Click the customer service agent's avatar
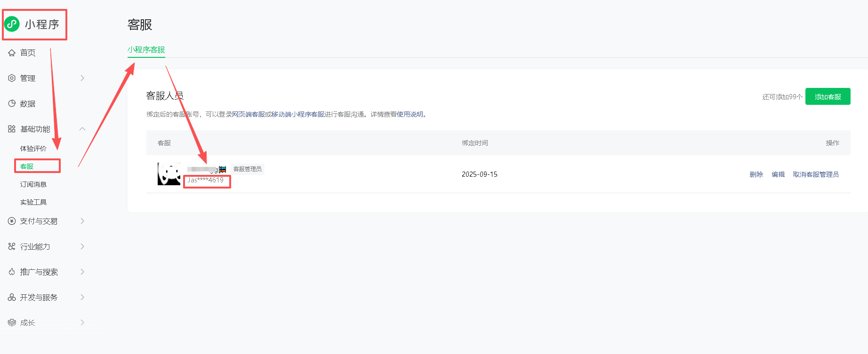This screenshot has width=868, height=354. pos(169,174)
